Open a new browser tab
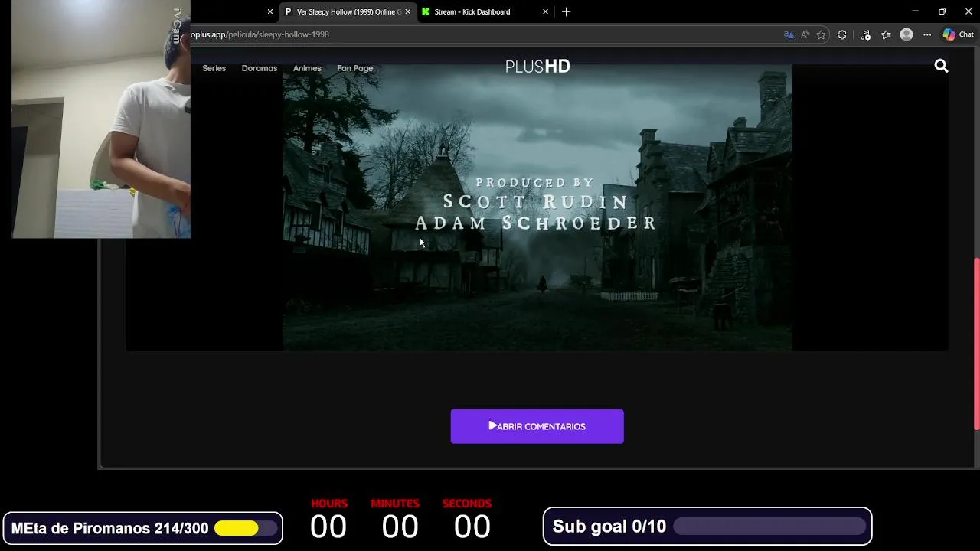Image resolution: width=980 pixels, height=551 pixels. (566, 11)
